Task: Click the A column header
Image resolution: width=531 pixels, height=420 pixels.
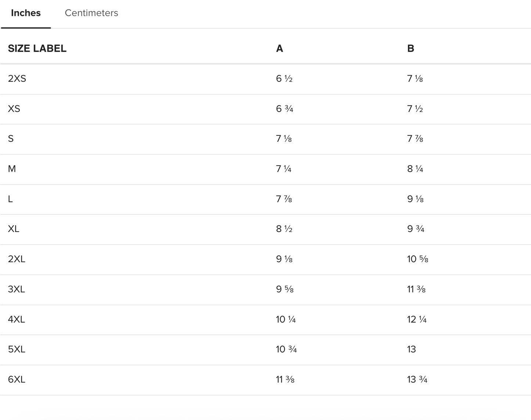Action: [x=279, y=48]
